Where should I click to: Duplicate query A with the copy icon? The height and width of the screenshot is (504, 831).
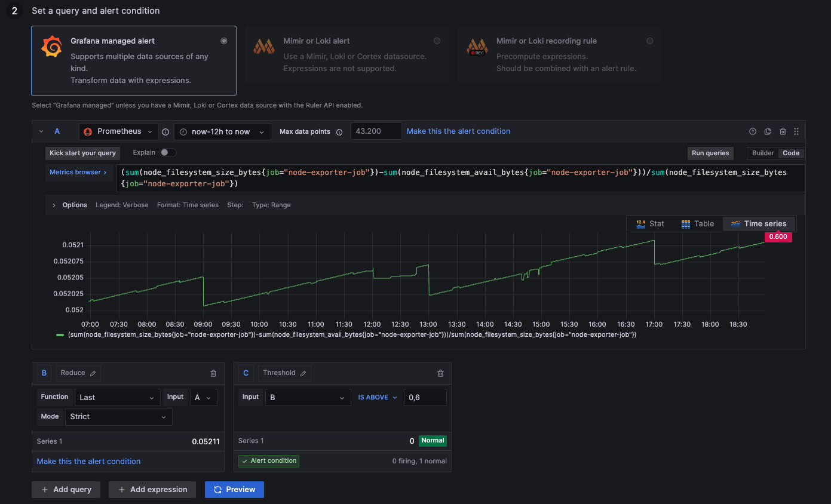click(768, 131)
